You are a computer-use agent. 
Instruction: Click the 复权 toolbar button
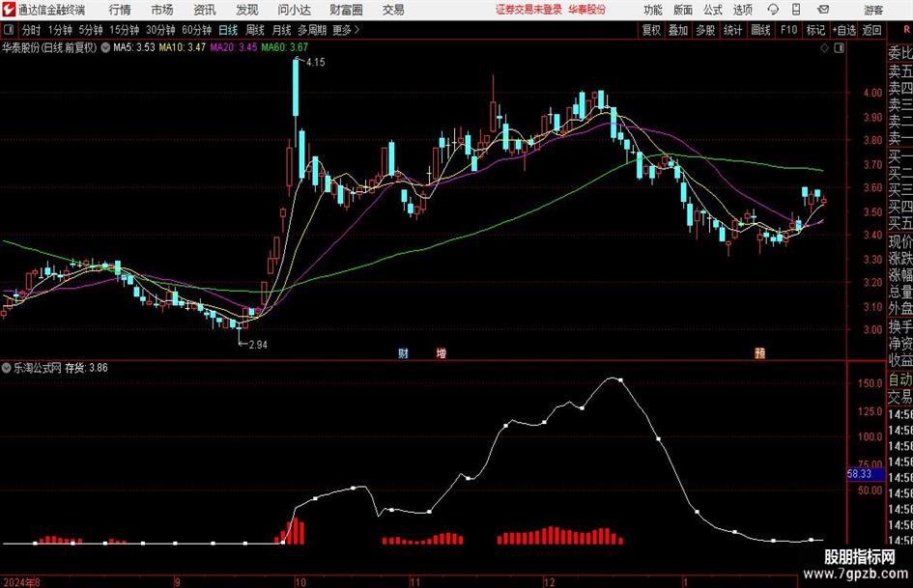[651, 30]
